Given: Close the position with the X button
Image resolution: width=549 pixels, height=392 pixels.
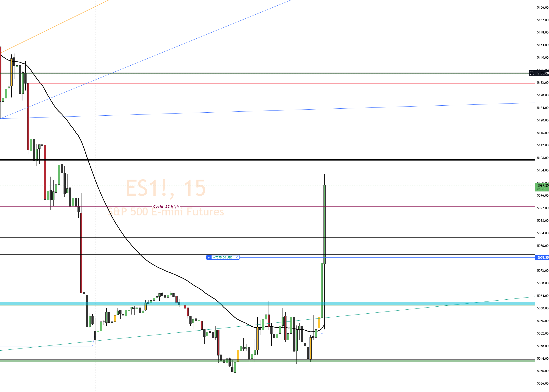Looking at the screenshot, I should 237,258.
